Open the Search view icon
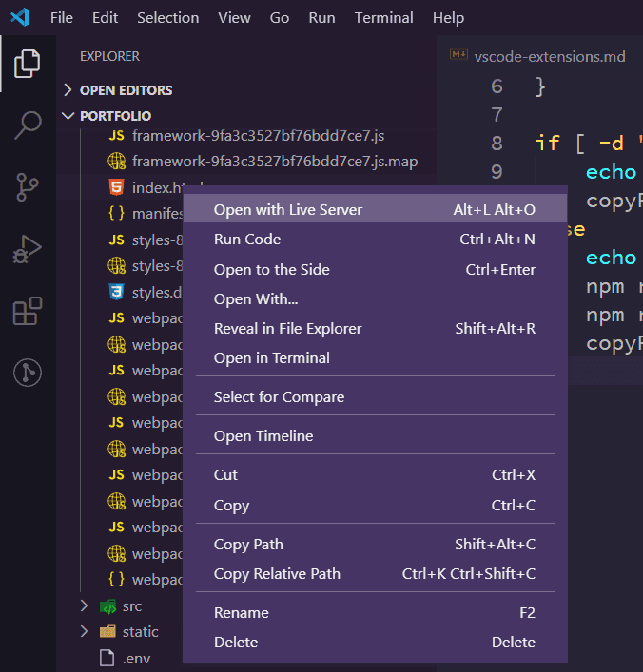643x672 pixels. 28,125
